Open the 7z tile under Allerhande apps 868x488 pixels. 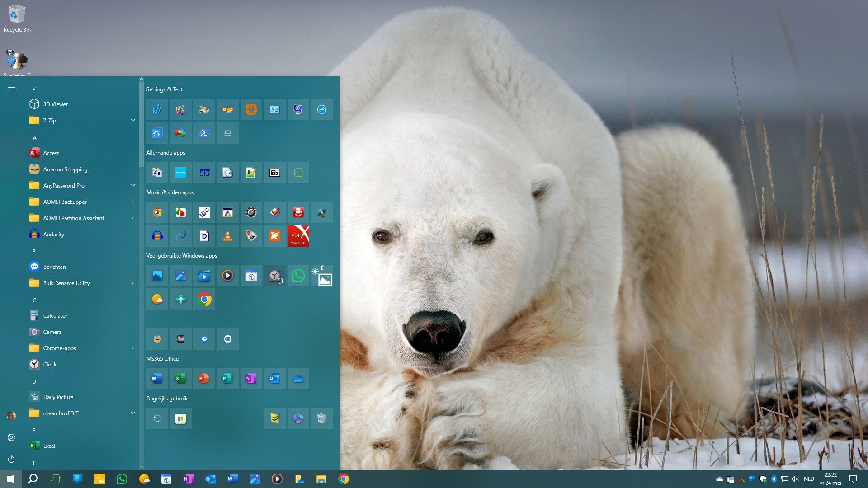click(275, 173)
